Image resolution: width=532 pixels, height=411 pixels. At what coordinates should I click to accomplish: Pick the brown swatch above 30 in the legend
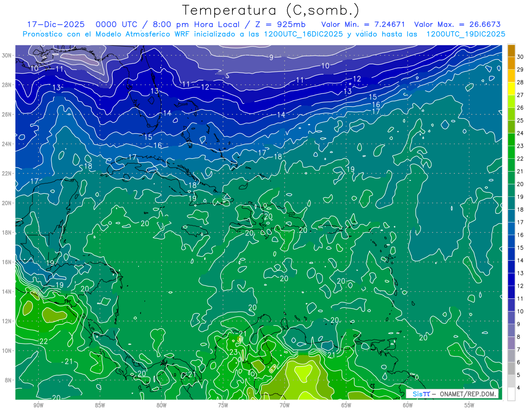click(511, 51)
